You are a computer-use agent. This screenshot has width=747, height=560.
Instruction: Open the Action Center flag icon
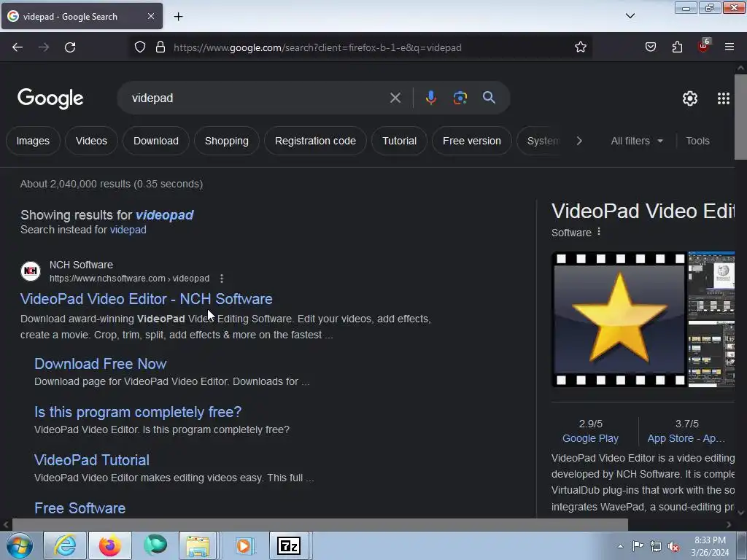coord(638,547)
